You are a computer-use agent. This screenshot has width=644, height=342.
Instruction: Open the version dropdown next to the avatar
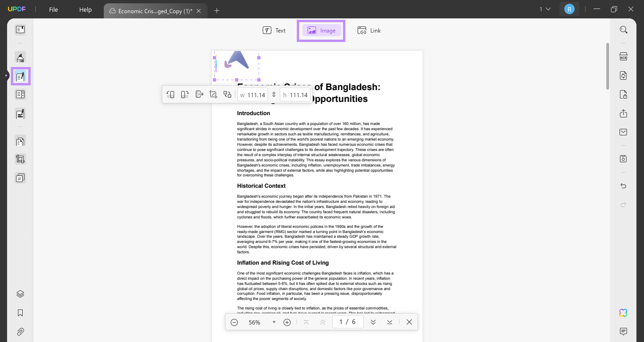click(x=546, y=8)
